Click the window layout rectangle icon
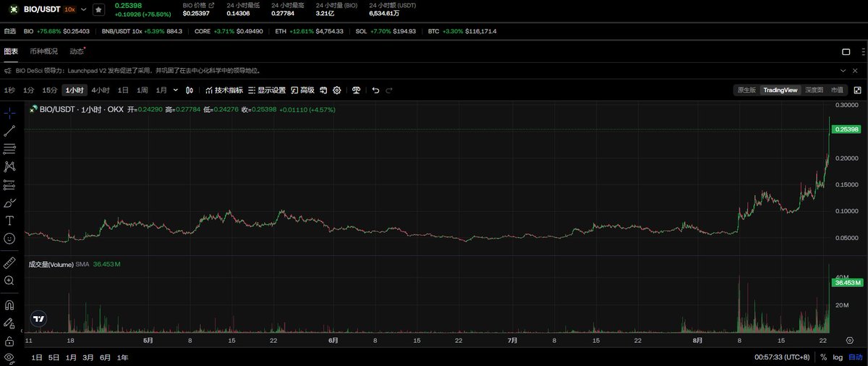This screenshot has width=868, height=366. 846,52
